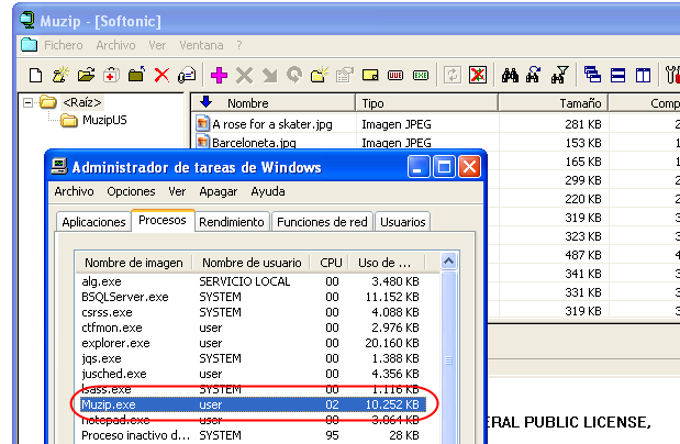Click the process list scroll up arrow
The height and width of the screenshot is (444, 680).
(x=449, y=261)
